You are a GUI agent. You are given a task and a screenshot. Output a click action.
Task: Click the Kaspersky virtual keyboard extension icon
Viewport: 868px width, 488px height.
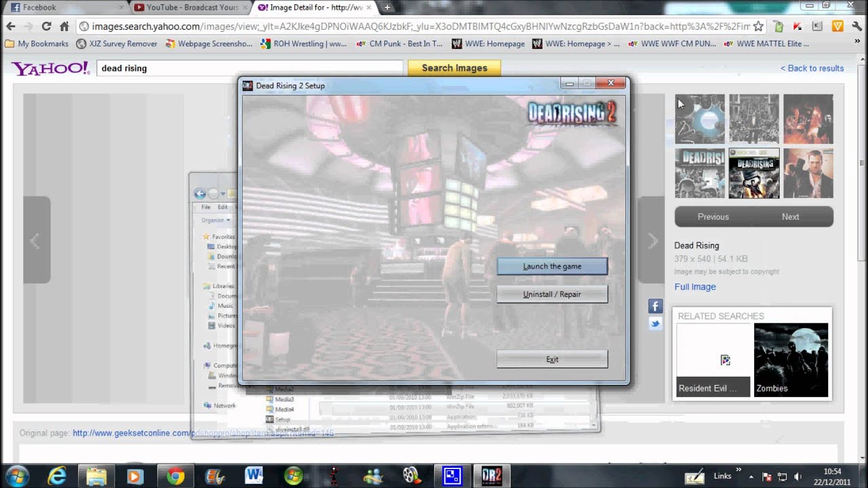pos(817,26)
